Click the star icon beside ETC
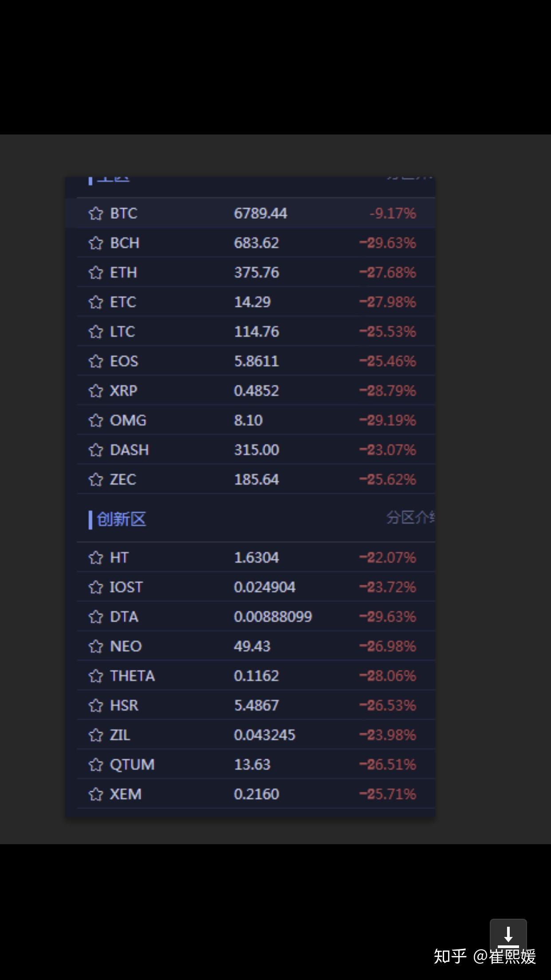Viewport: 551px width, 980px height. click(x=95, y=302)
